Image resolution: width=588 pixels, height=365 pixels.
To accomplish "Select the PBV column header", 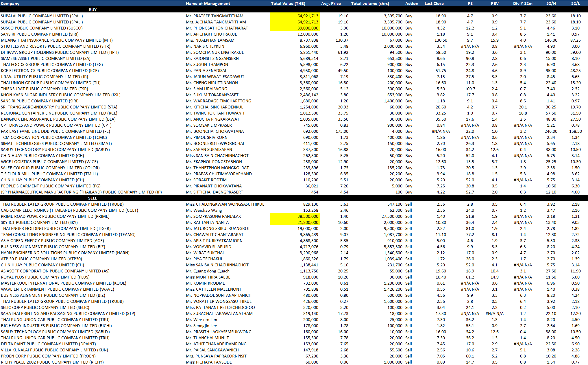I will (494, 3).
